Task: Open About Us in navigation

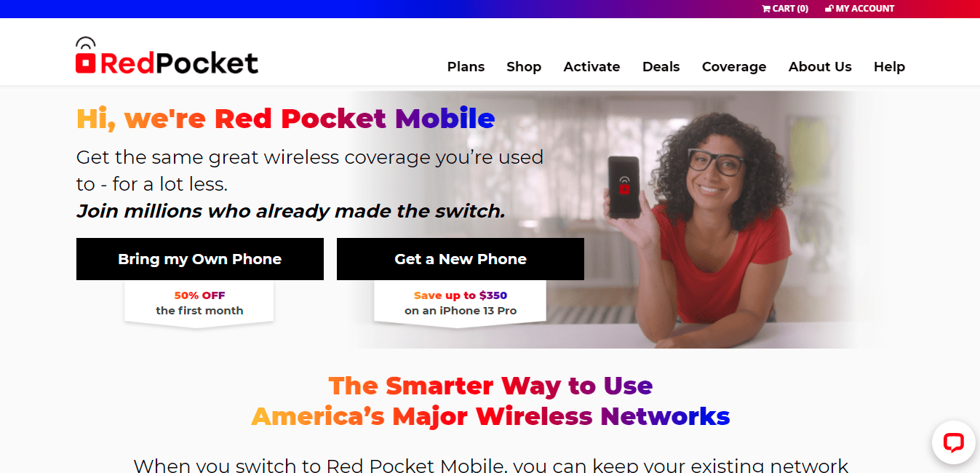Action: pyautogui.click(x=820, y=67)
